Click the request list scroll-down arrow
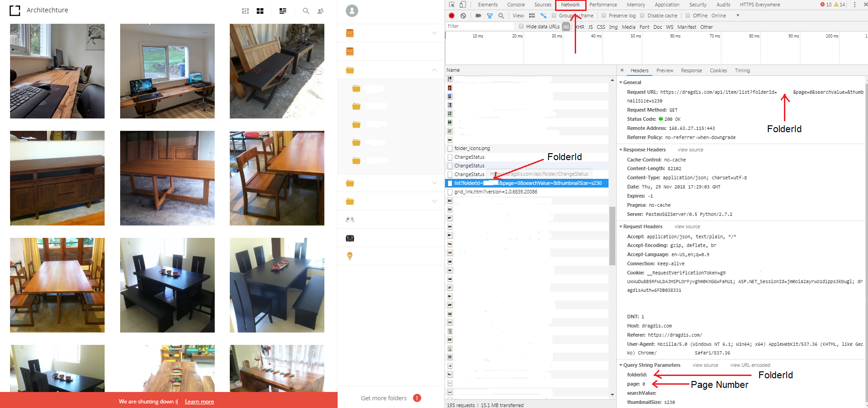The image size is (868, 408). point(612,394)
